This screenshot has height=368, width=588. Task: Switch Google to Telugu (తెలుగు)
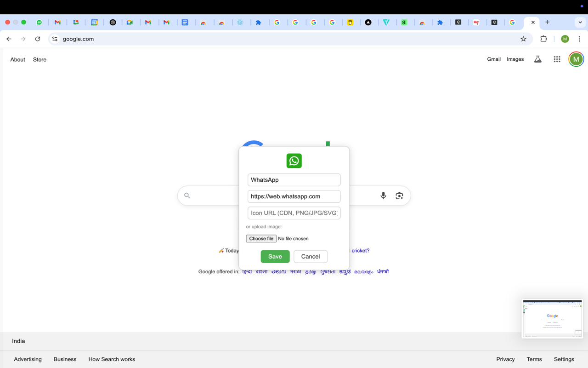[278, 272]
